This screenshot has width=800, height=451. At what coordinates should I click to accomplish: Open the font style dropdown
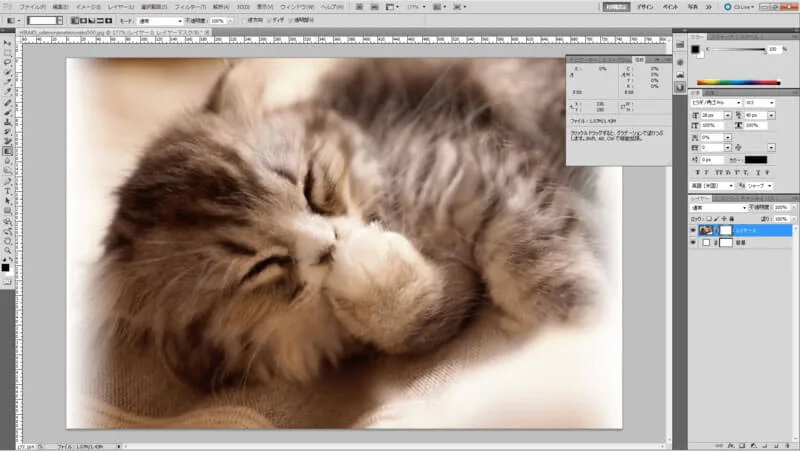(x=760, y=103)
